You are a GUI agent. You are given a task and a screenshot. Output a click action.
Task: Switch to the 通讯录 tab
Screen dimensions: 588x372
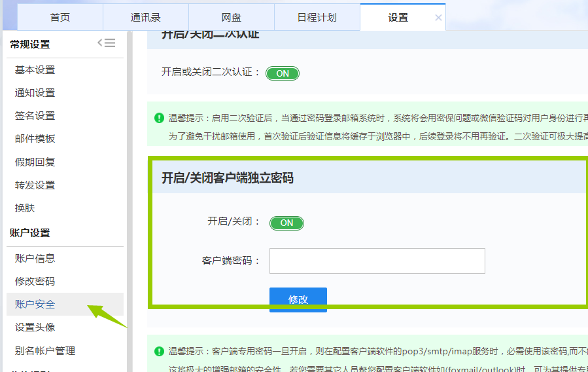pos(146,18)
